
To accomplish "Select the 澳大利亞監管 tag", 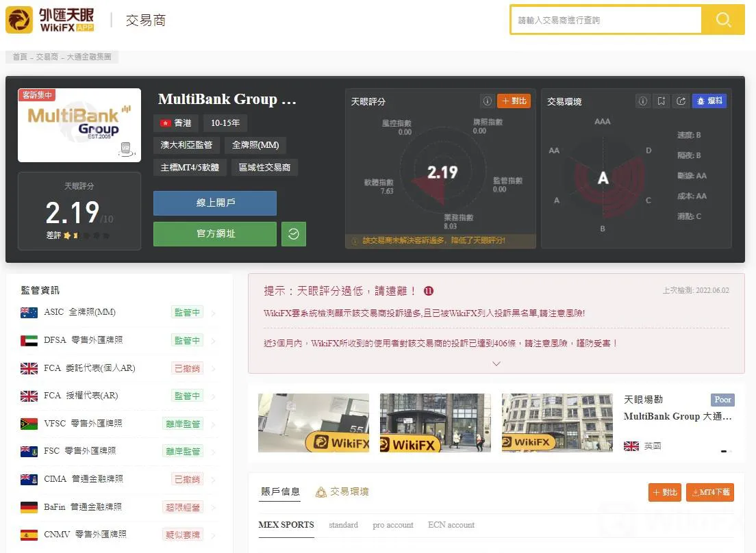I will pos(186,145).
